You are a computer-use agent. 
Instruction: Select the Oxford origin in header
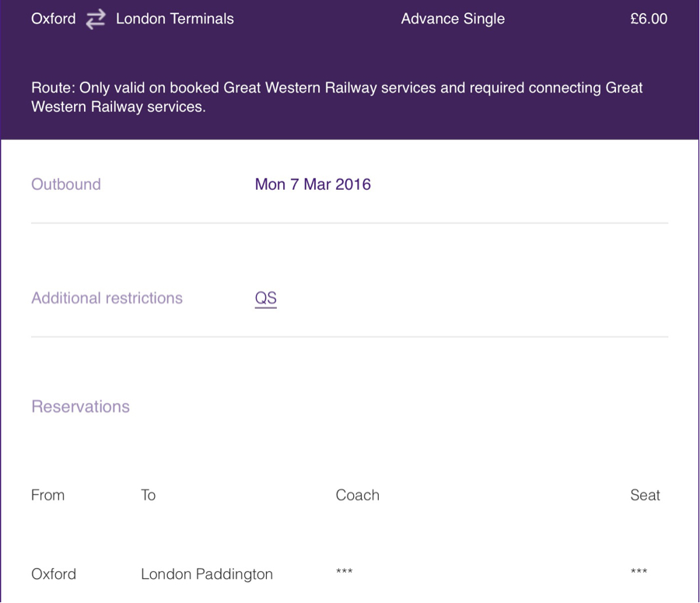point(54,19)
